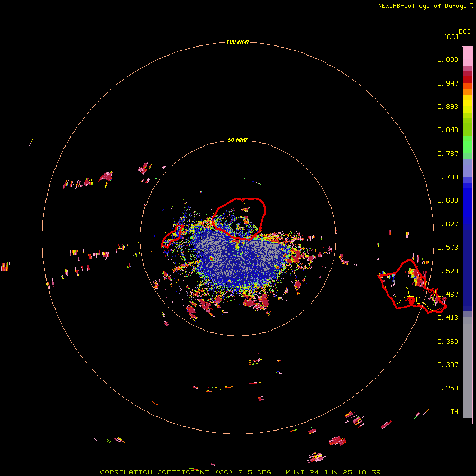Click the 1.000 color scale value

448,59
